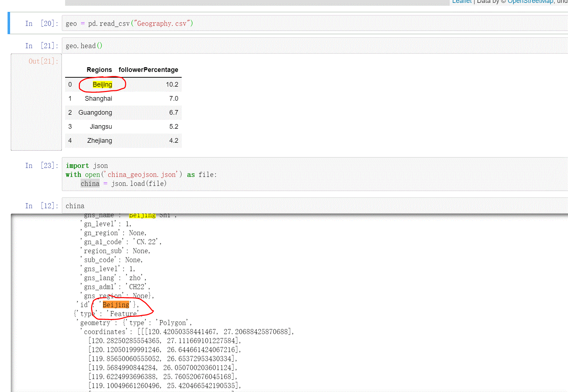Click the Jiangsu cell in the table
This screenshot has height=392, width=568.
point(101,127)
